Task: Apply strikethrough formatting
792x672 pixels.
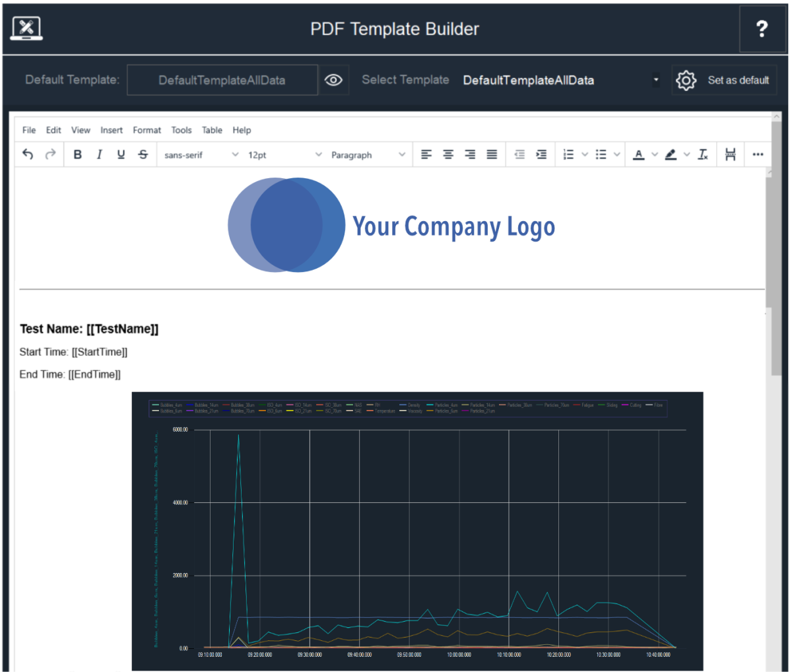Action: pos(143,154)
